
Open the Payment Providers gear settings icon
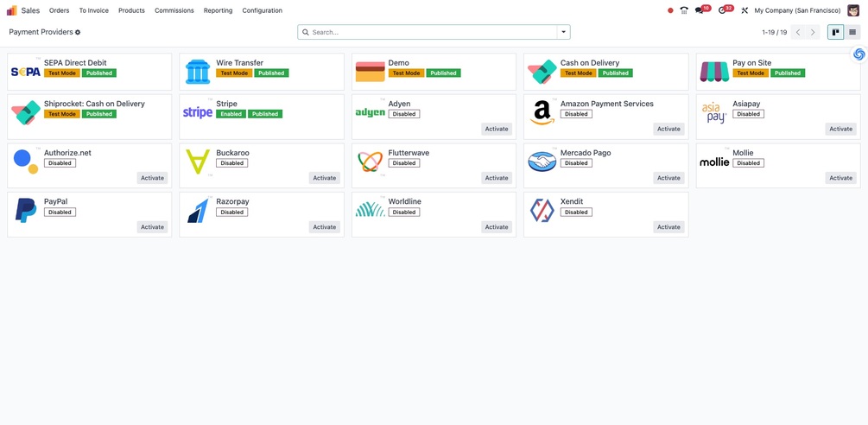[x=78, y=33]
